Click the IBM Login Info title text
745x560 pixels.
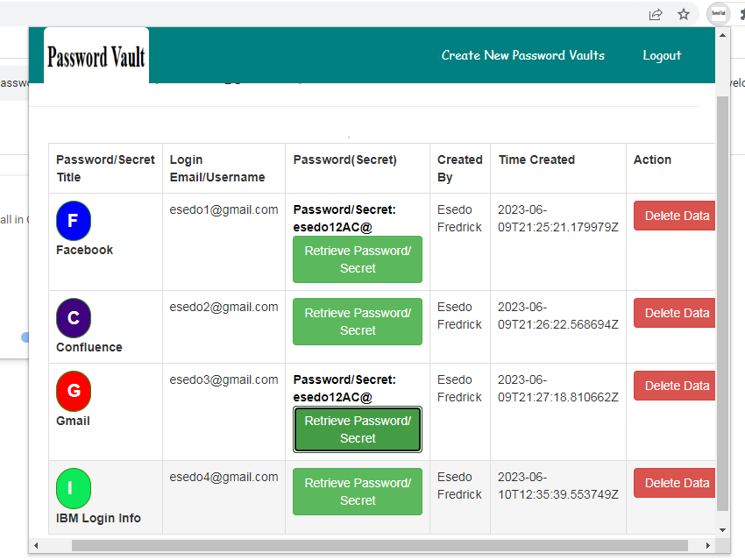(x=98, y=518)
